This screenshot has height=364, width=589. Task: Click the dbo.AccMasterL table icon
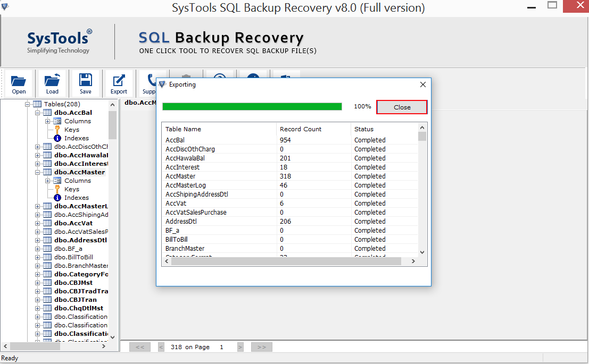click(47, 206)
